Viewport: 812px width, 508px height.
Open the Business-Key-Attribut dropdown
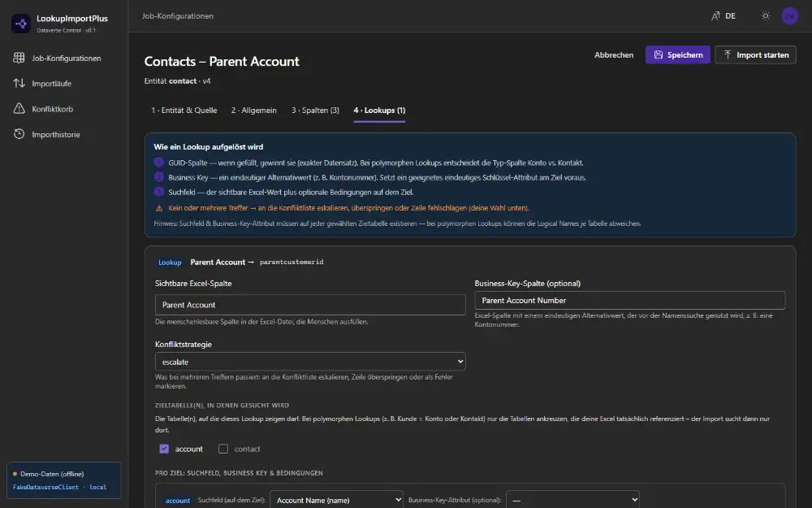(572, 500)
